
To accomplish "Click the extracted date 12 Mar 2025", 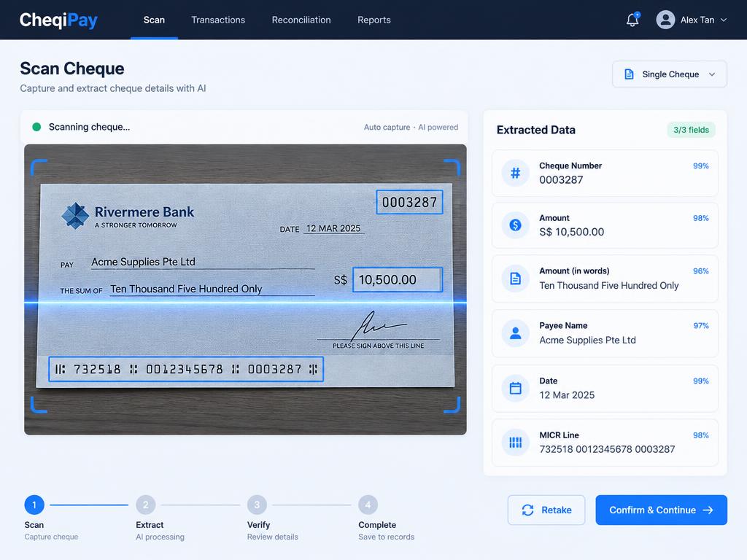I will coord(567,394).
